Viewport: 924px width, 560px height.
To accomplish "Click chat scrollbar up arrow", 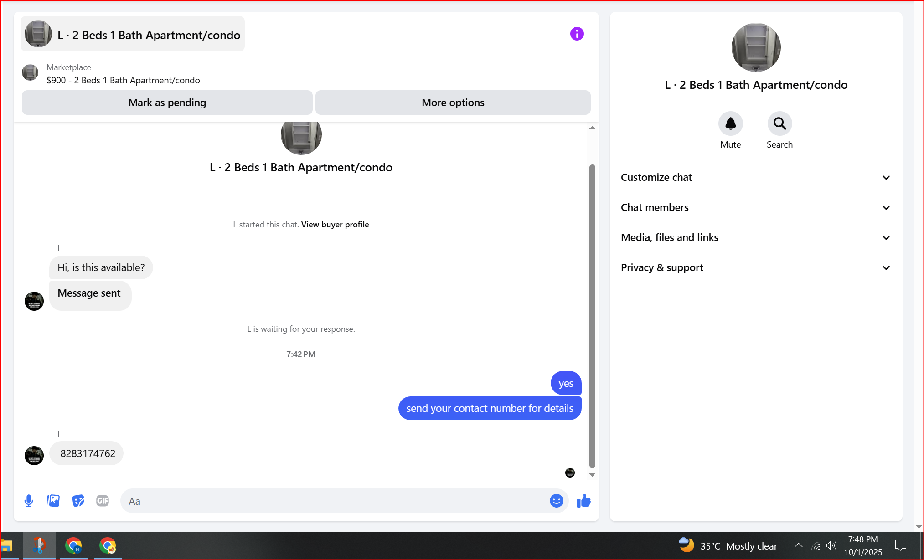I will click(x=592, y=128).
